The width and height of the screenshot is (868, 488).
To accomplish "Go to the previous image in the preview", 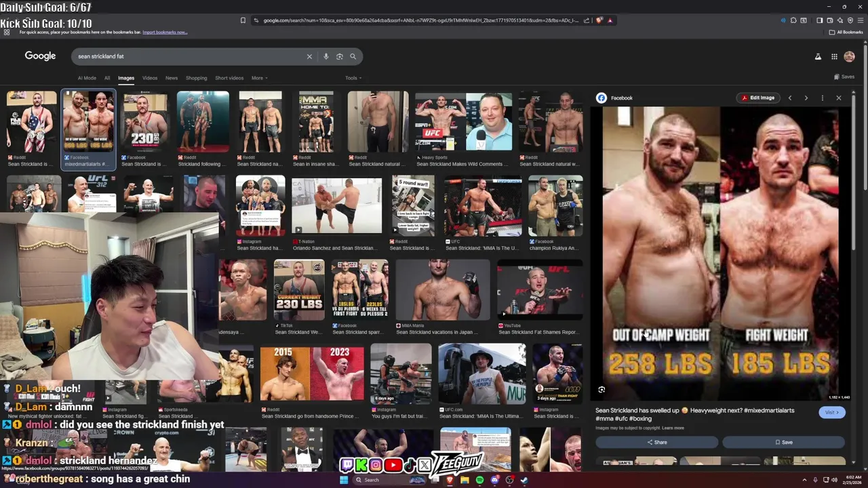I will tap(790, 98).
